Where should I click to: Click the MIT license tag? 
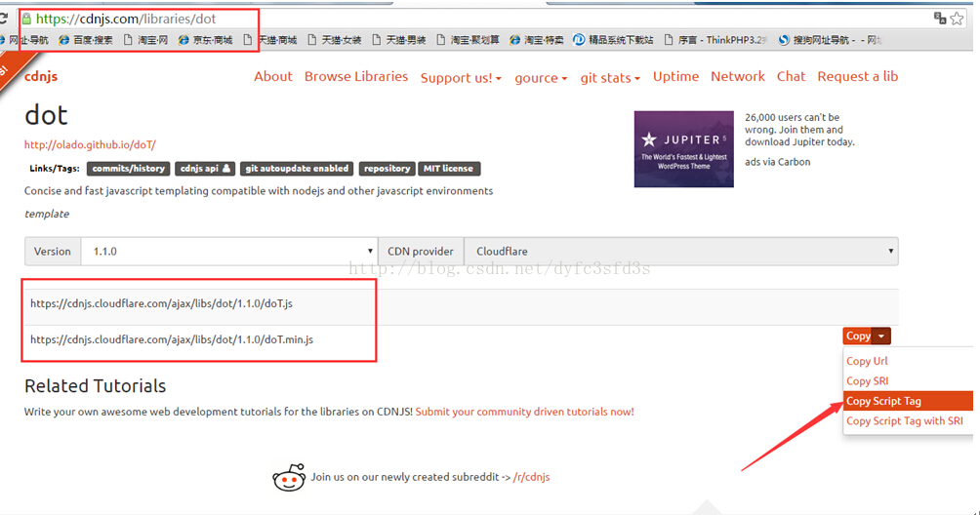449,169
